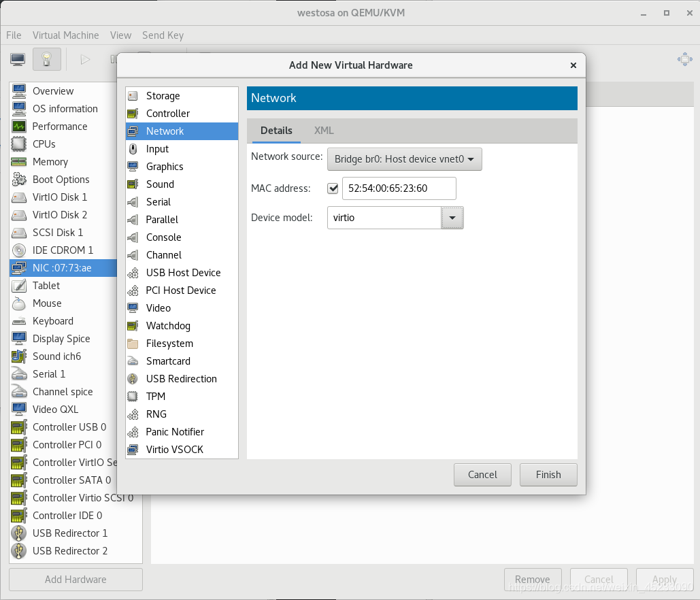Select Video QXL in sidebar

pos(63,410)
